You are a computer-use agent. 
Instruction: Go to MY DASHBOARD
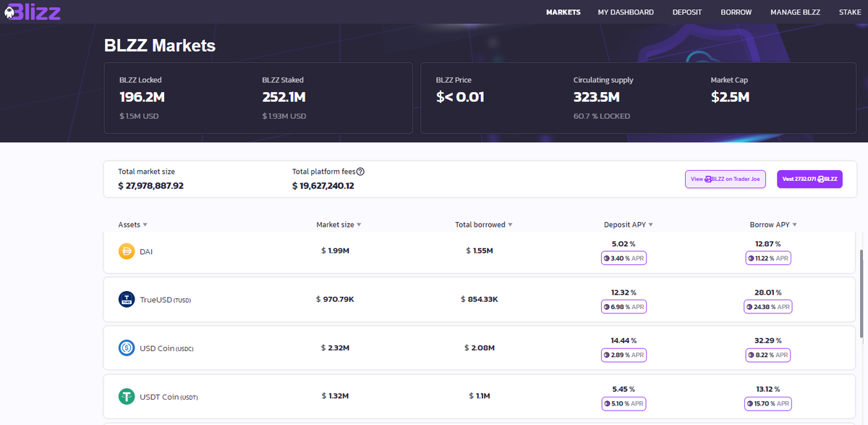(x=626, y=12)
